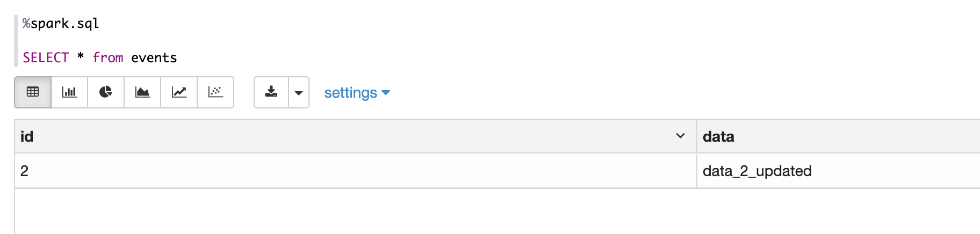The width and height of the screenshot is (980, 234).
Task: Click the word events in the query
Action: (154, 58)
